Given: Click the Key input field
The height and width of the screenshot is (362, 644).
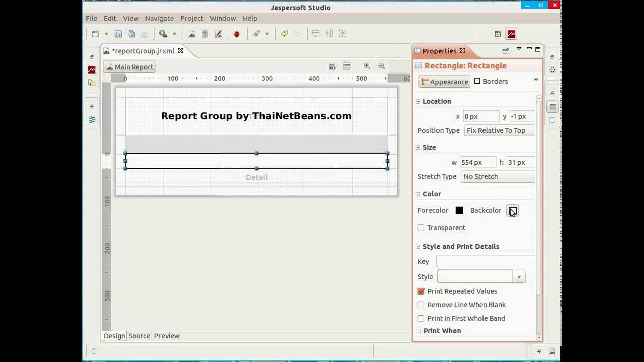Looking at the screenshot, I should 486,261.
